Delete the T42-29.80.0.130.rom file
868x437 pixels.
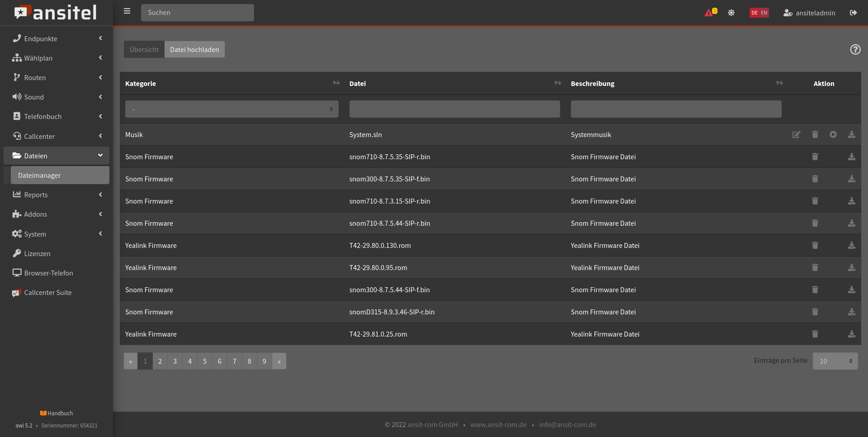pyautogui.click(x=815, y=246)
